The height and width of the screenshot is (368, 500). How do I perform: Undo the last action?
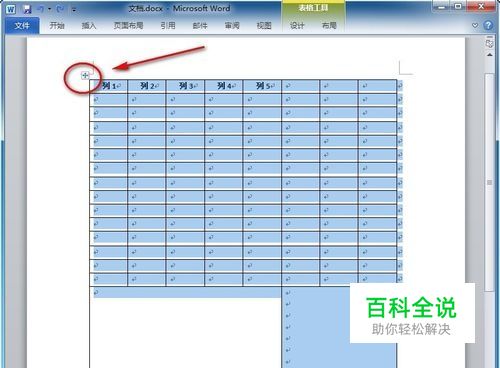(41, 9)
